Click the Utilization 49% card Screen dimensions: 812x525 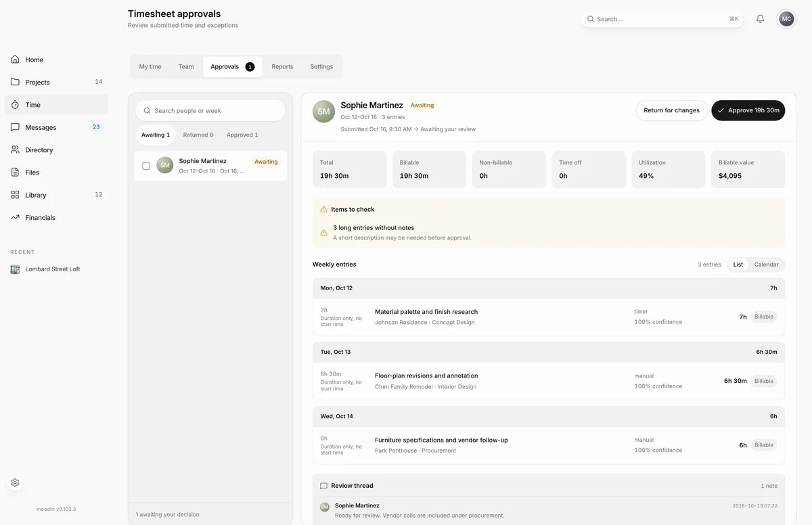(x=669, y=169)
